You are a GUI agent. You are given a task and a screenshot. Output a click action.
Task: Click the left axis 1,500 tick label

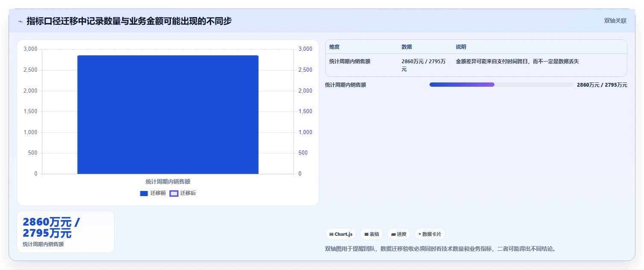[x=30, y=112]
